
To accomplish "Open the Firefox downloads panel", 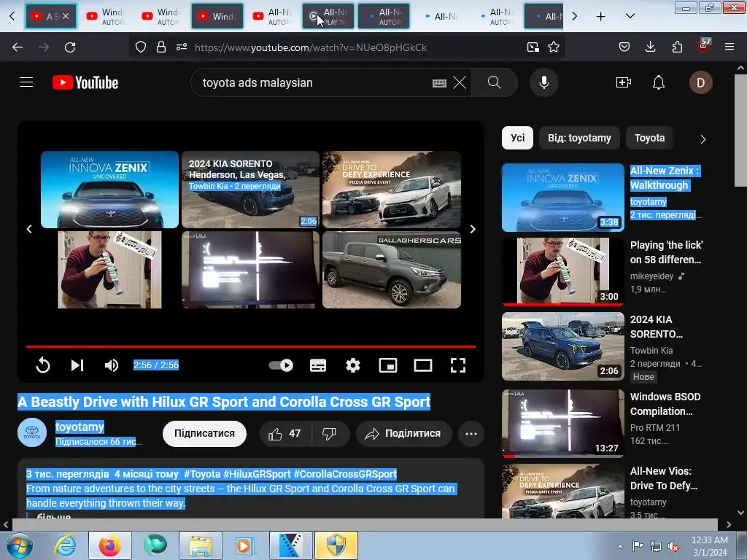I will tap(650, 47).
